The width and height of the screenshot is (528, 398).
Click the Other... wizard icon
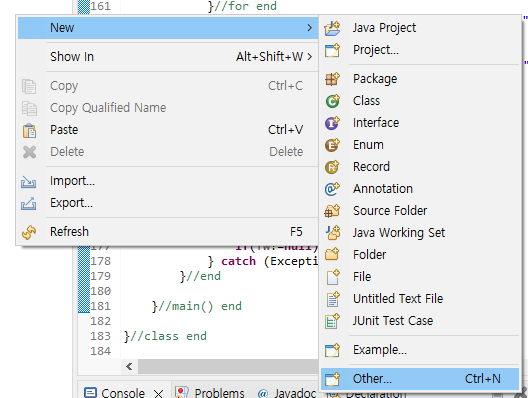[332, 379]
